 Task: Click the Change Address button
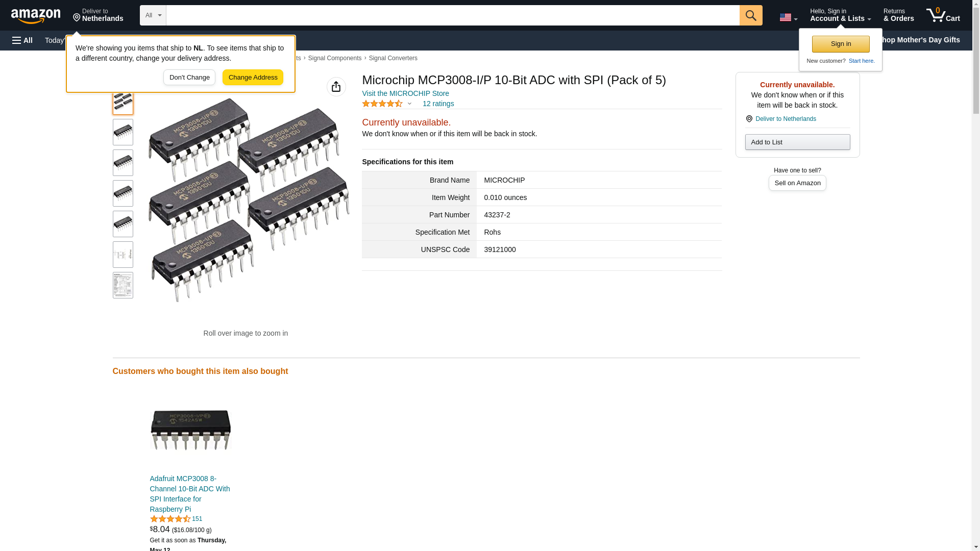(x=253, y=78)
